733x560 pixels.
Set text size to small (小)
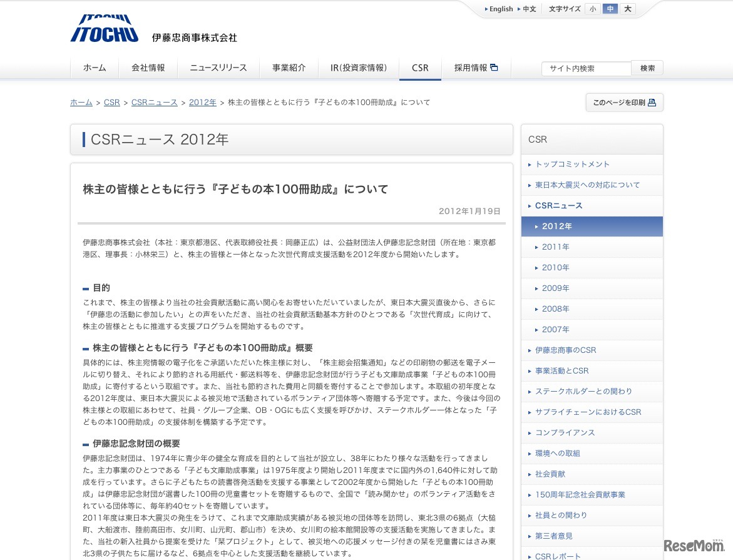[593, 9]
